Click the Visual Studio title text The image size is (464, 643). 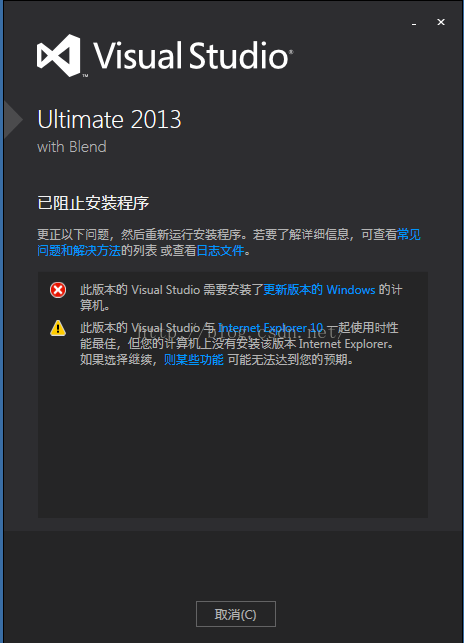click(x=193, y=55)
